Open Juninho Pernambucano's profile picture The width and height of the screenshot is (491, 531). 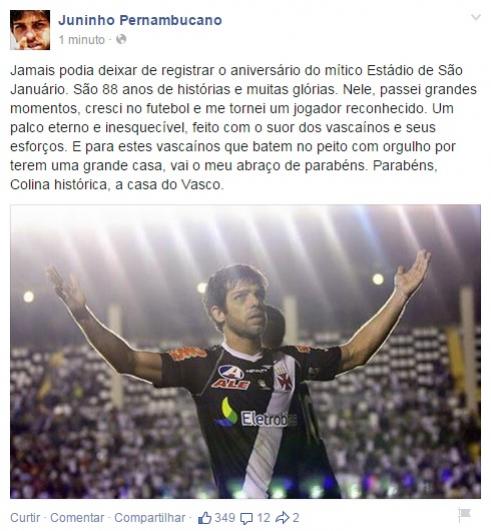click(x=30, y=30)
